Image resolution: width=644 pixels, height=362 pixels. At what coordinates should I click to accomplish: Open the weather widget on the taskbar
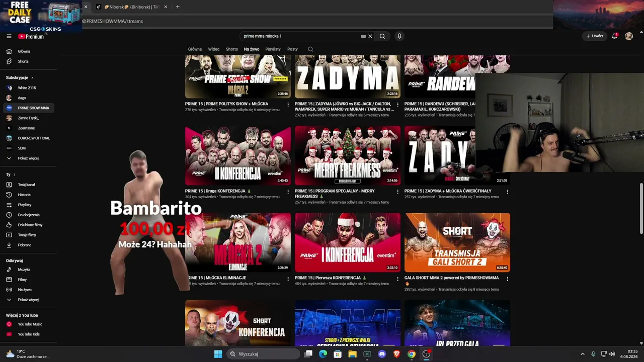27,354
